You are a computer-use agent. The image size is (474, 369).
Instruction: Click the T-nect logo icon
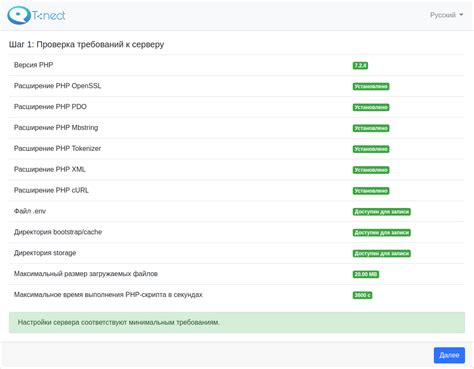(19, 15)
